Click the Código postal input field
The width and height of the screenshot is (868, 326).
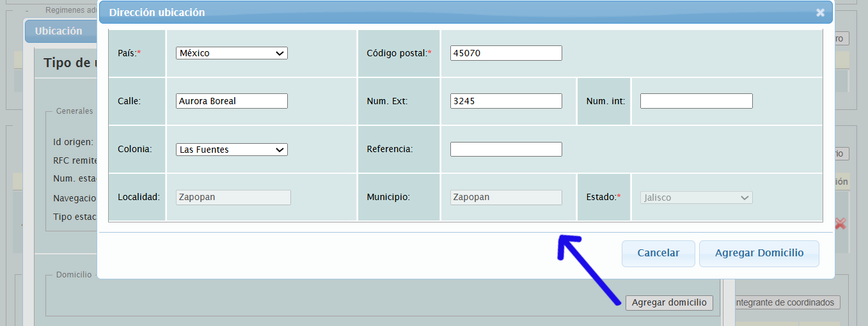coord(506,53)
